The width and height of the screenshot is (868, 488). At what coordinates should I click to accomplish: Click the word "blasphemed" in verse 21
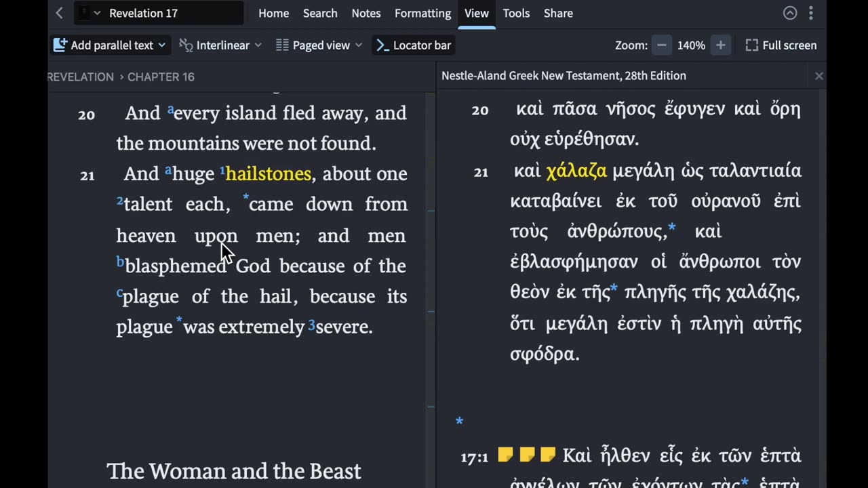176,266
